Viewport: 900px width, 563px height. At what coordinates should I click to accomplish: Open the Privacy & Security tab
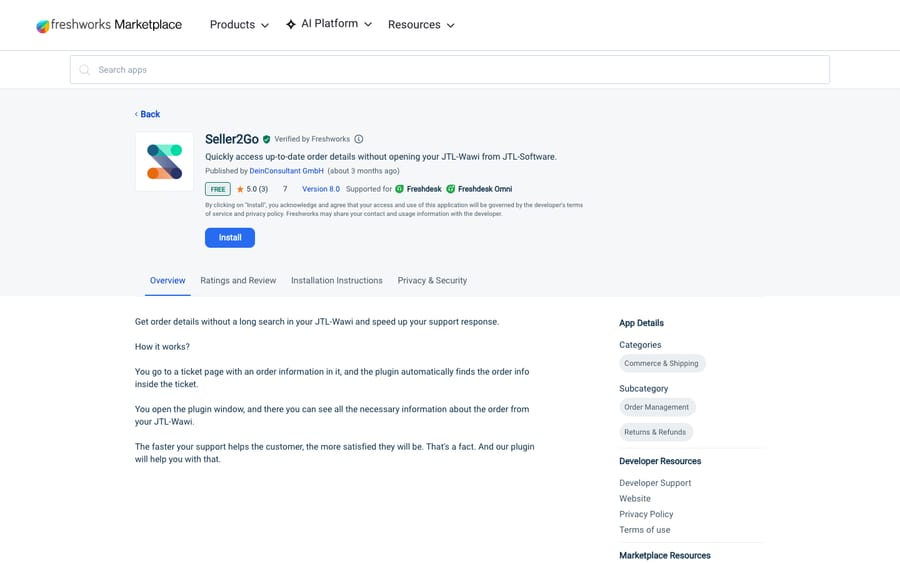[x=432, y=281]
